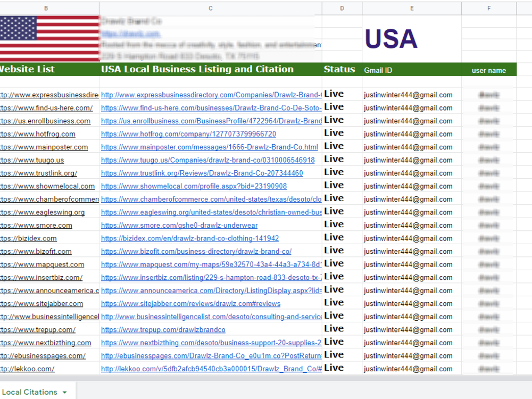The height and width of the screenshot is (399, 532).
Task: Open the businessintelligencelist.com desoto listing link
Action: coord(211,317)
